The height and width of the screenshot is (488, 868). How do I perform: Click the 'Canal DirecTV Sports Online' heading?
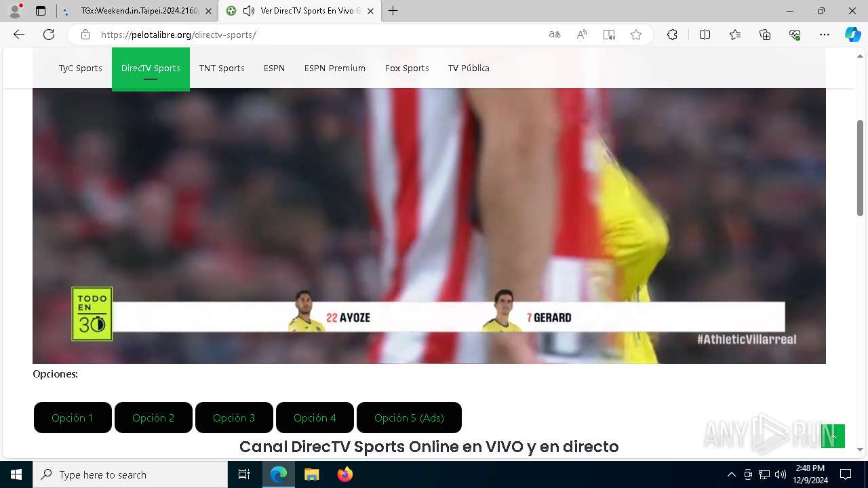click(x=429, y=447)
